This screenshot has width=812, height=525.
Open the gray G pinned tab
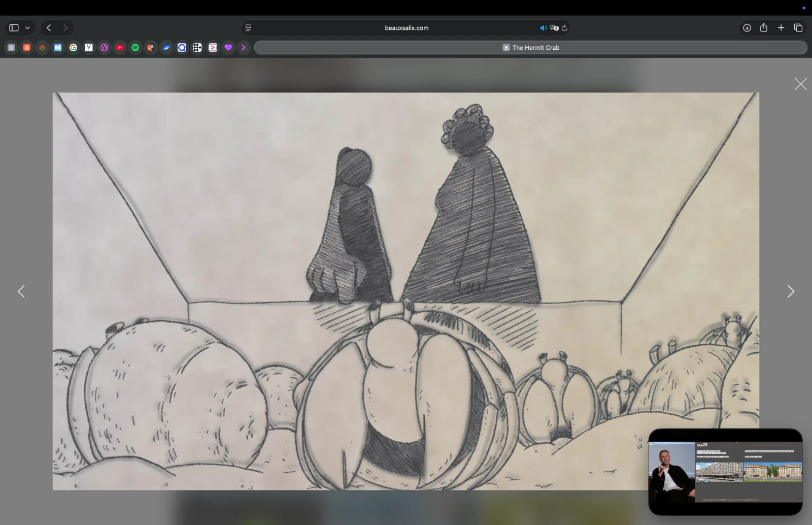(x=11, y=48)
